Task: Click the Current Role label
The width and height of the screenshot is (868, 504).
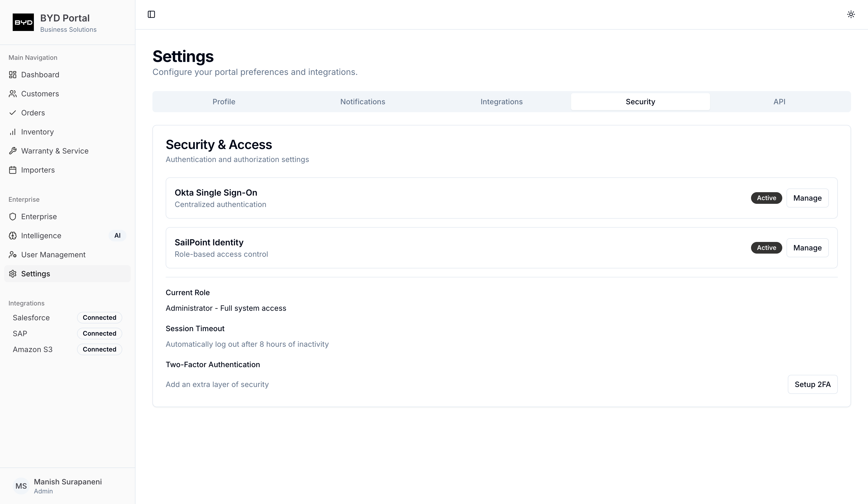Action: coord(188,292)
